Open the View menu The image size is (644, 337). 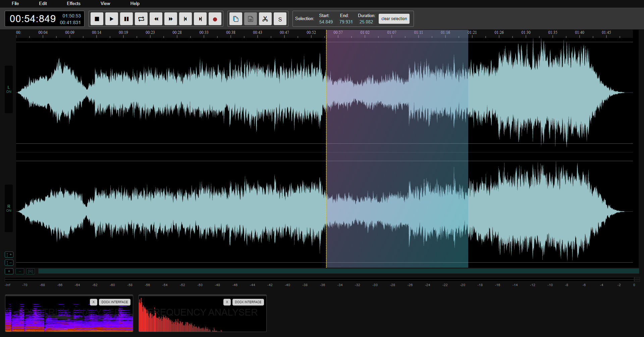click(105, 3)
